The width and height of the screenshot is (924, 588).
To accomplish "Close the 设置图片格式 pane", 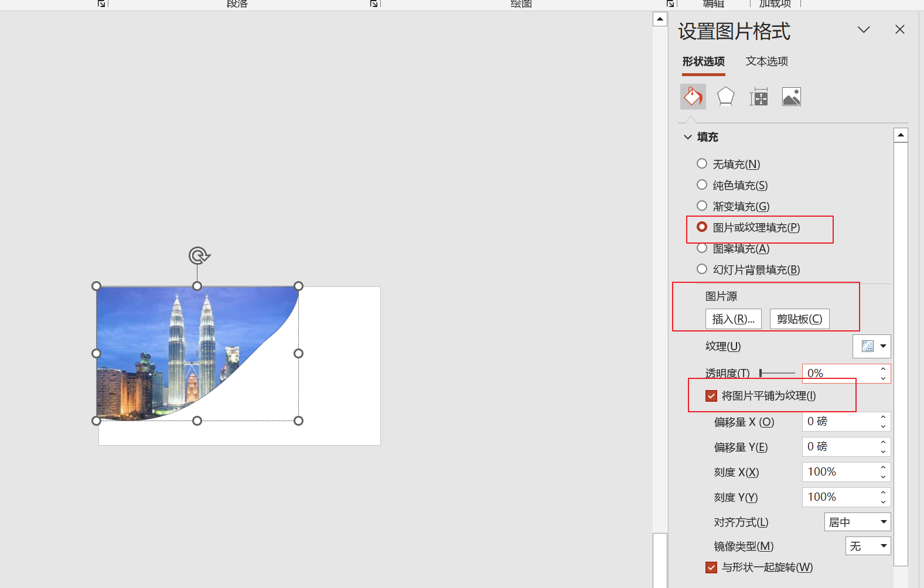I will (x=900, y=29).
